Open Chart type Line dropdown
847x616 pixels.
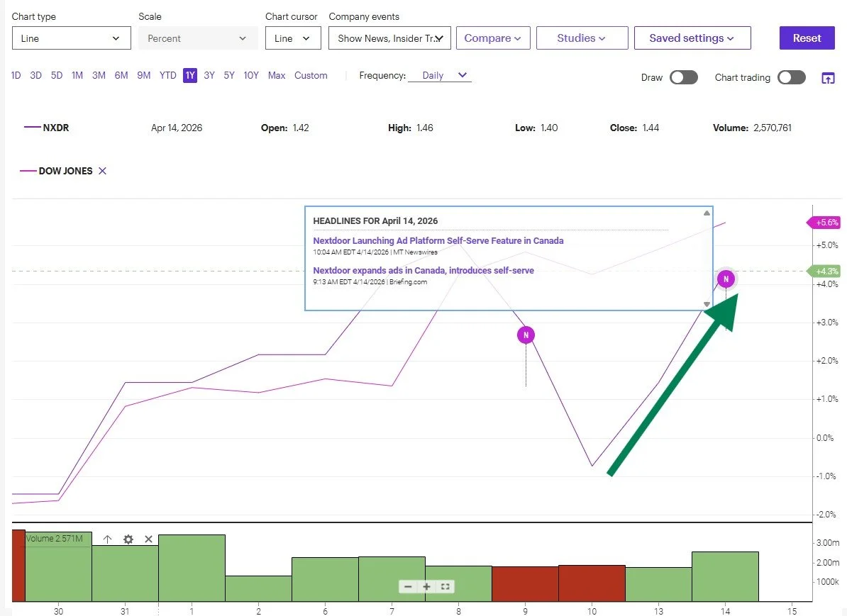[x=72, y=38]
